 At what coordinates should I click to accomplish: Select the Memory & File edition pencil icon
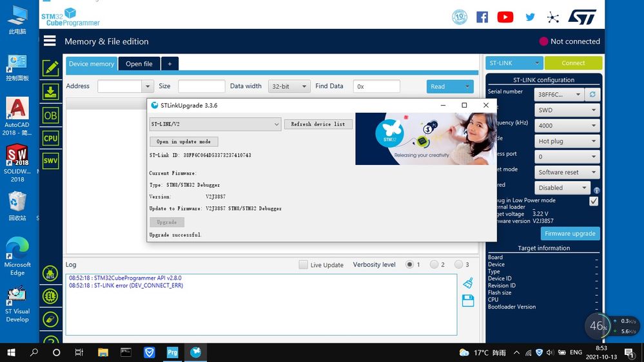(50, 68)
